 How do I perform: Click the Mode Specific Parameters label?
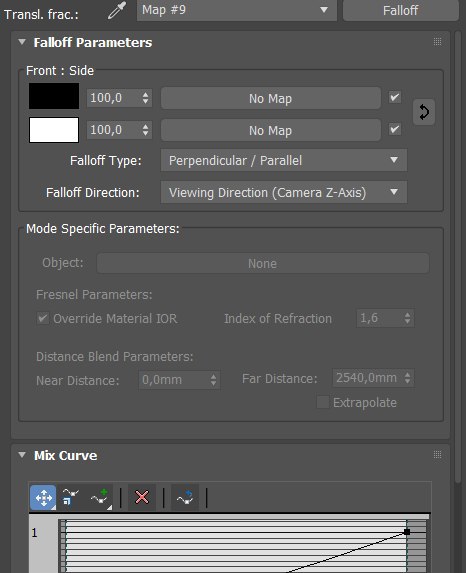point(103,228)
